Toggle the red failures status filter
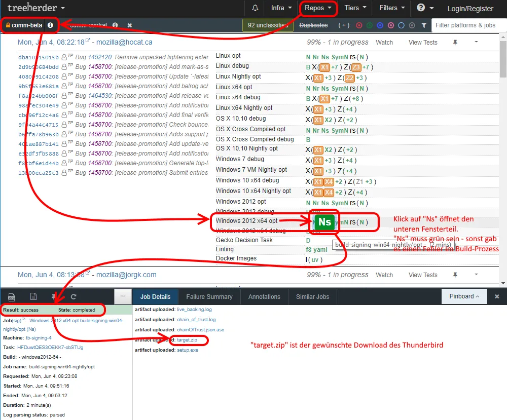Viewport: 507px width, 420px height. 359,25
